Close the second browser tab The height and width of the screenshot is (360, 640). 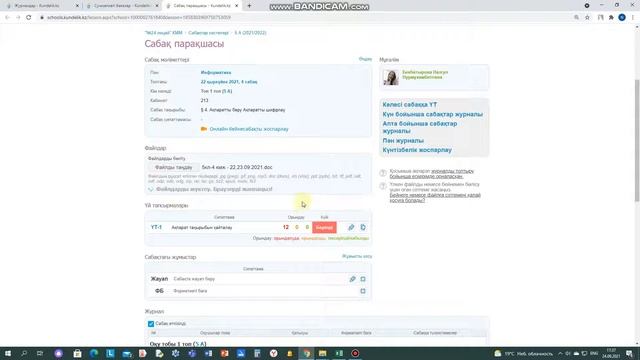pyautogui.click(x=157, y=6)
